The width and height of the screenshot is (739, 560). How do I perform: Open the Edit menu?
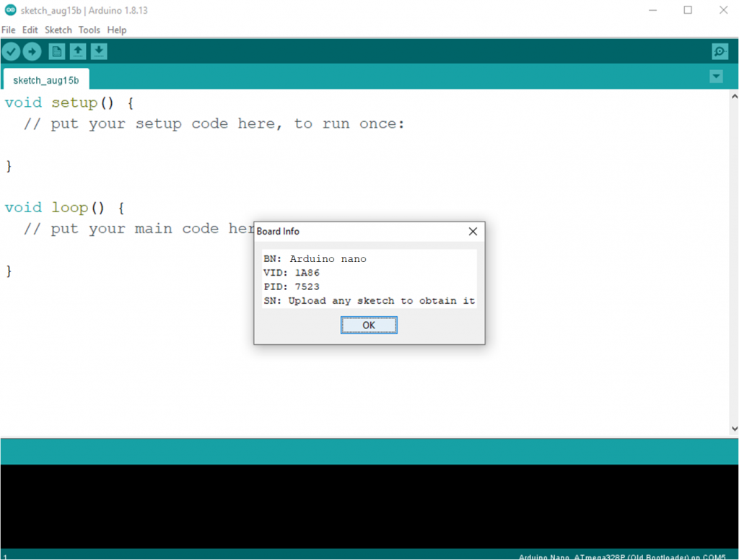coord(30,30)
